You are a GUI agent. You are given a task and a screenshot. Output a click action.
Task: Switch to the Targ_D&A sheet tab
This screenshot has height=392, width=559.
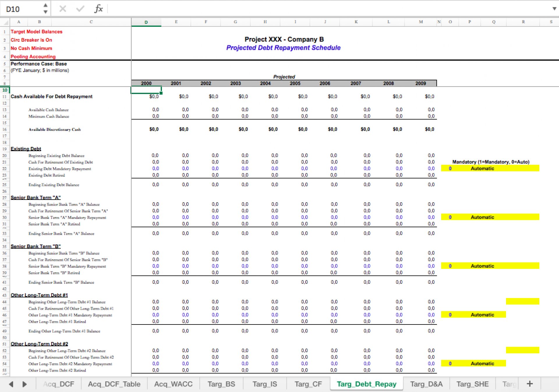[426, 384]
